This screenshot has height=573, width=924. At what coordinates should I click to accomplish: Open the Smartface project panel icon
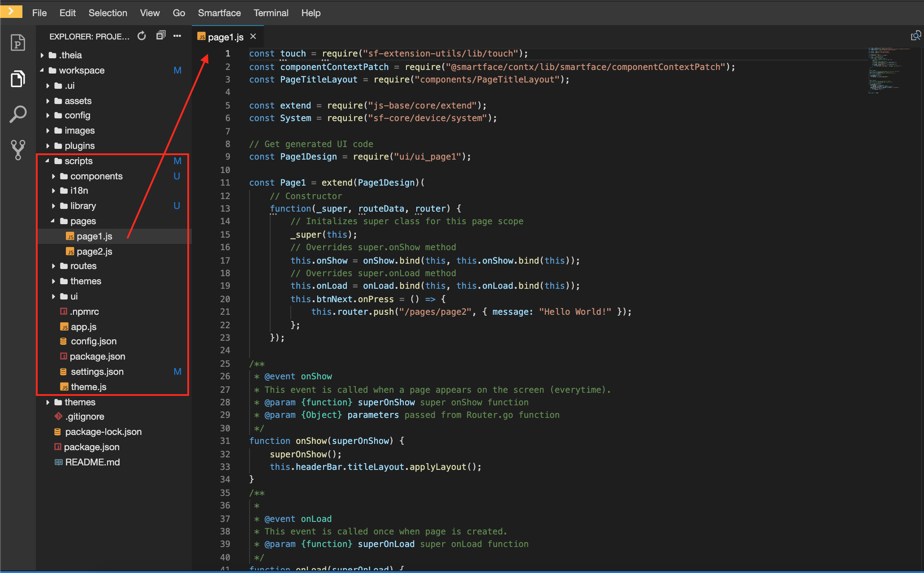click(x=17, y=43)
